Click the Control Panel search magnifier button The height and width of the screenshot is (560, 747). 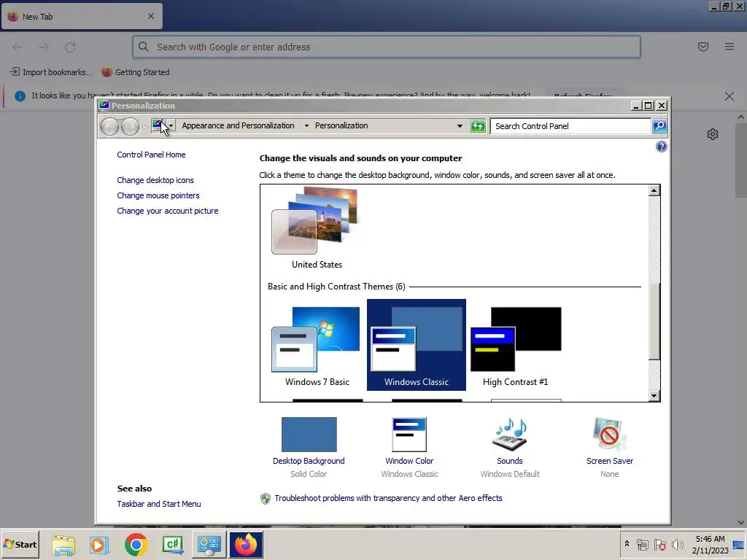click(x=659, y=125)
